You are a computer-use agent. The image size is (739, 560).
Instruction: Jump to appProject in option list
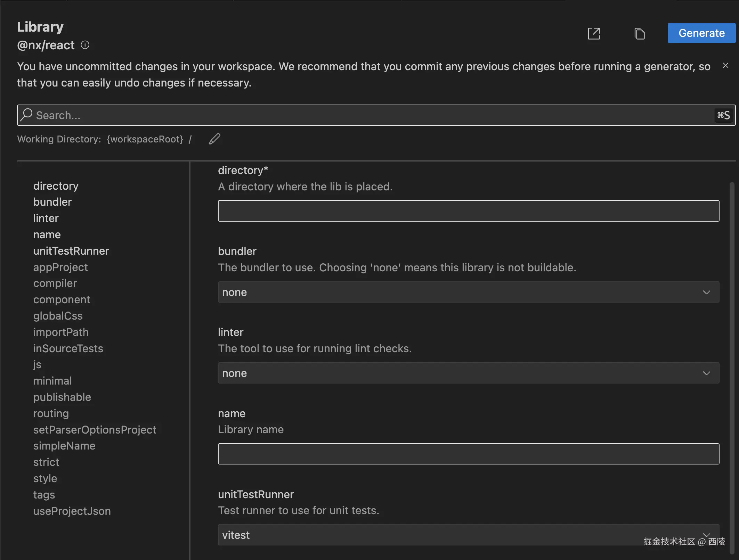click(60, 267)
